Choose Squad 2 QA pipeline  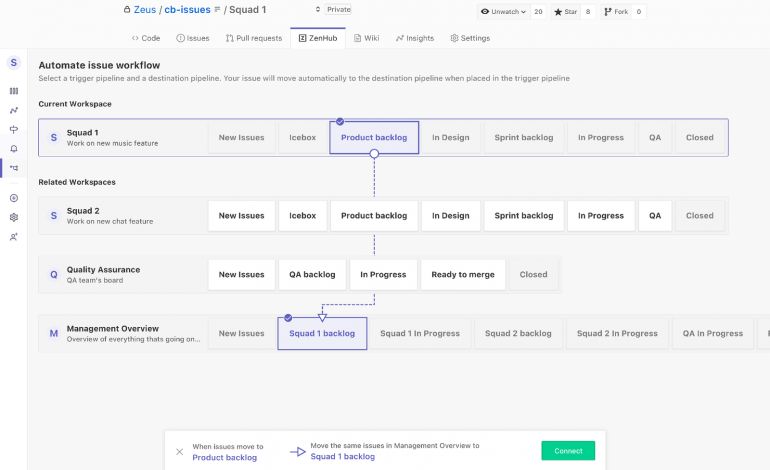click(655, 216)
